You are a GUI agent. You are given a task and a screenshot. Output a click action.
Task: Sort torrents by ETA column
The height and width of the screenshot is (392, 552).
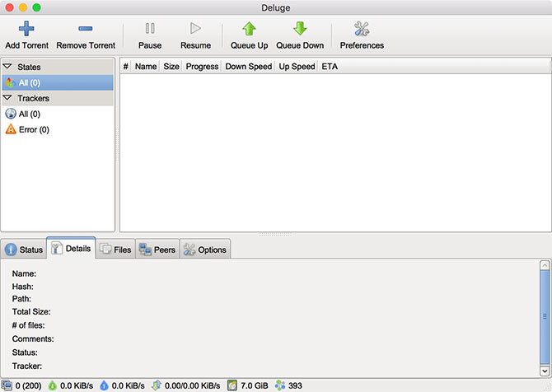(330, 66)
